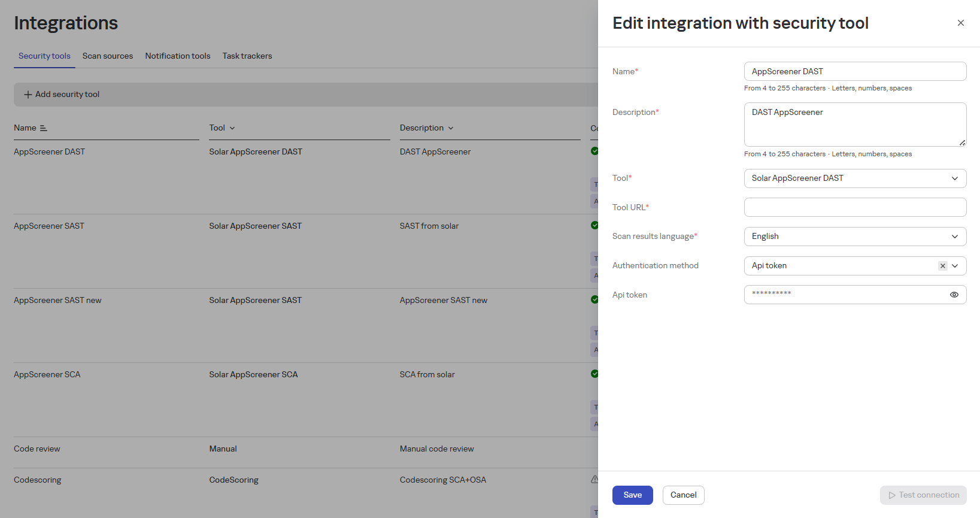
Task: Cancel editing the integration
Action: pos(683,495)
